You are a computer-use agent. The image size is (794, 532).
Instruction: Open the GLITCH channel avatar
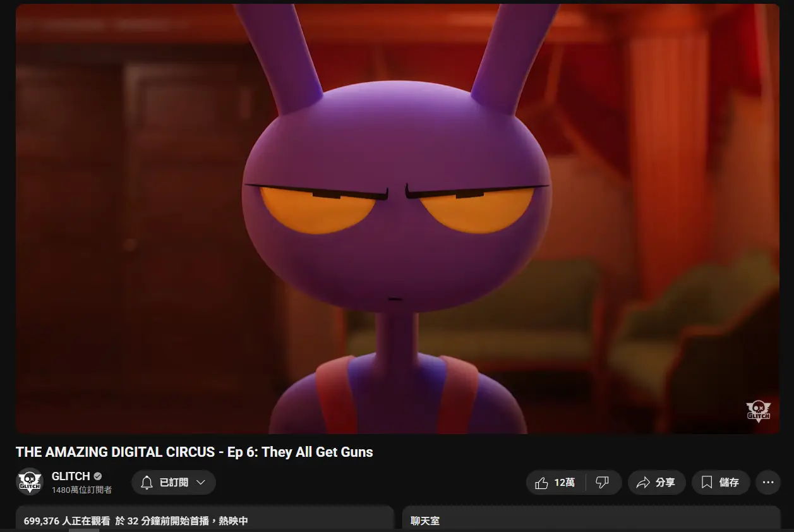(x=29, y=481)
